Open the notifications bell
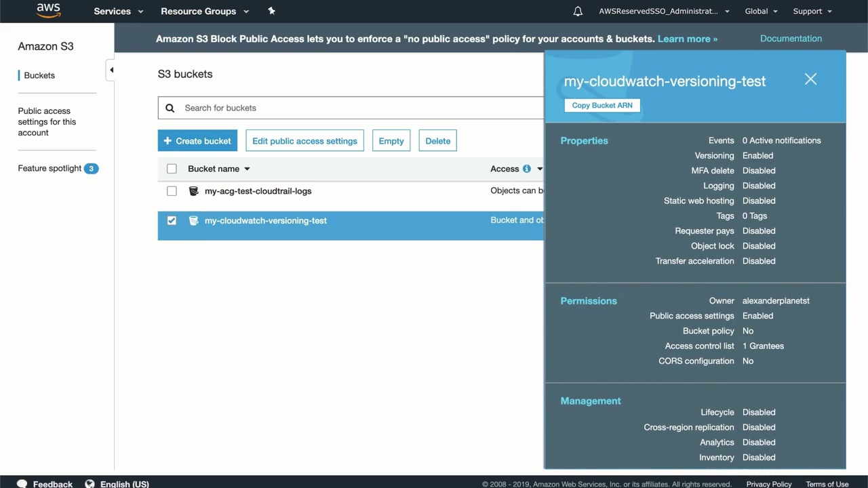The image size is (868, 488). click(578, 11)
